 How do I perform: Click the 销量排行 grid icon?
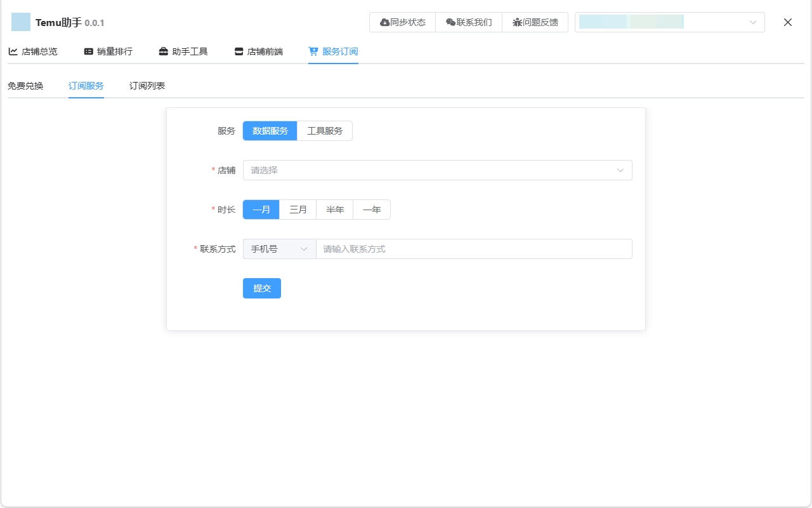pos(88,51)
